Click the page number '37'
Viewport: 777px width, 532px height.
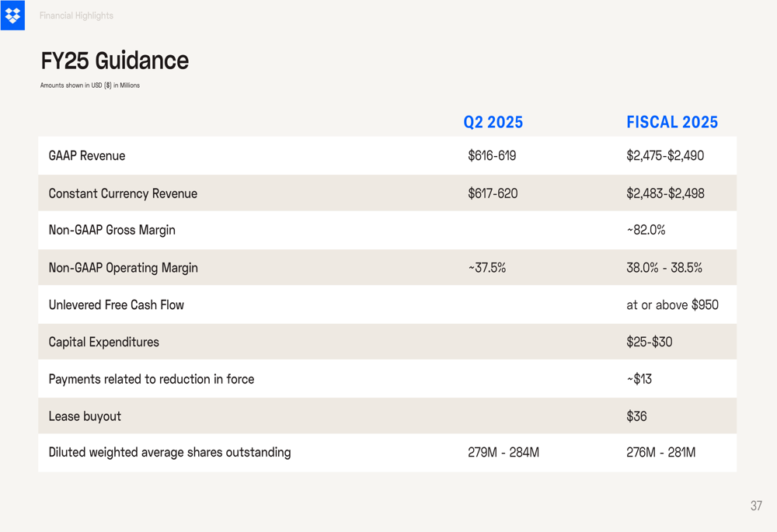756,506
